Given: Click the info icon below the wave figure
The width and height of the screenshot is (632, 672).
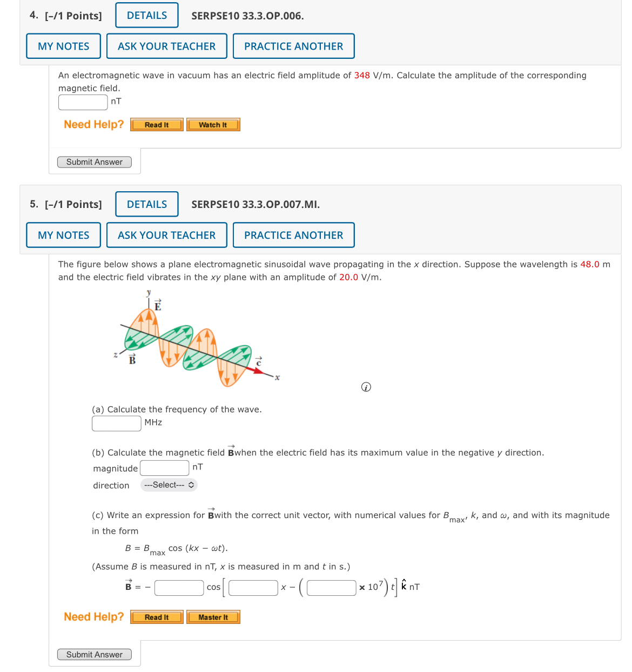Looking at the screenshot, I should click(366, 387).
